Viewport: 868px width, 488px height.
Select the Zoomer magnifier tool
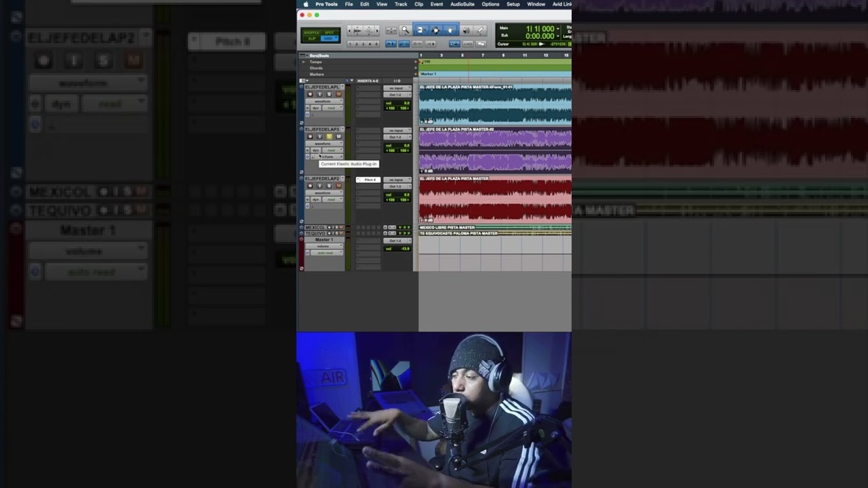click(x=405, y=30)
